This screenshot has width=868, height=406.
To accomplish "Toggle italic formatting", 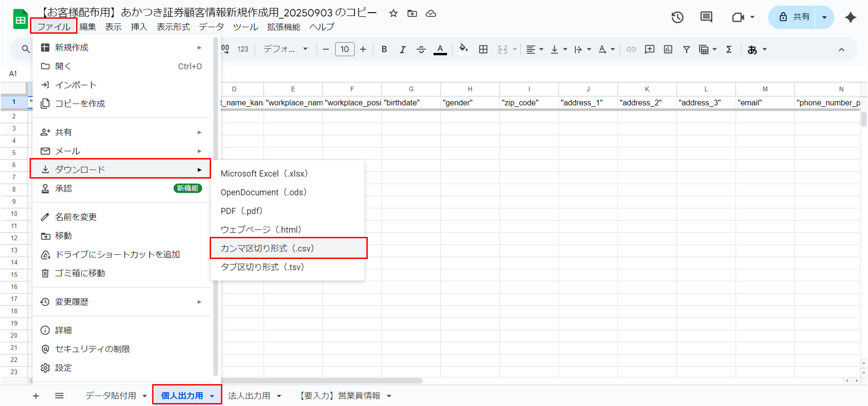I will pyautogui.click(x=402, y=49).
